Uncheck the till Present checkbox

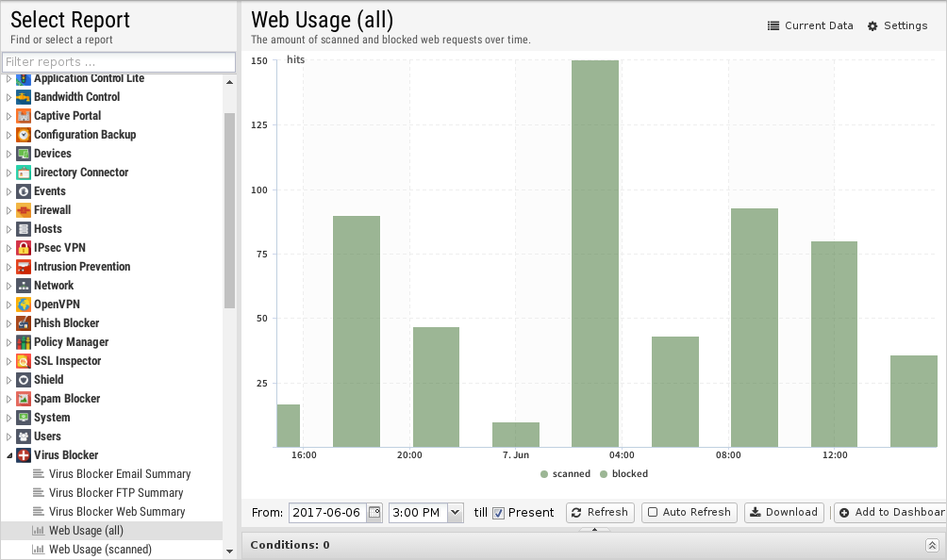coord(498,513)
